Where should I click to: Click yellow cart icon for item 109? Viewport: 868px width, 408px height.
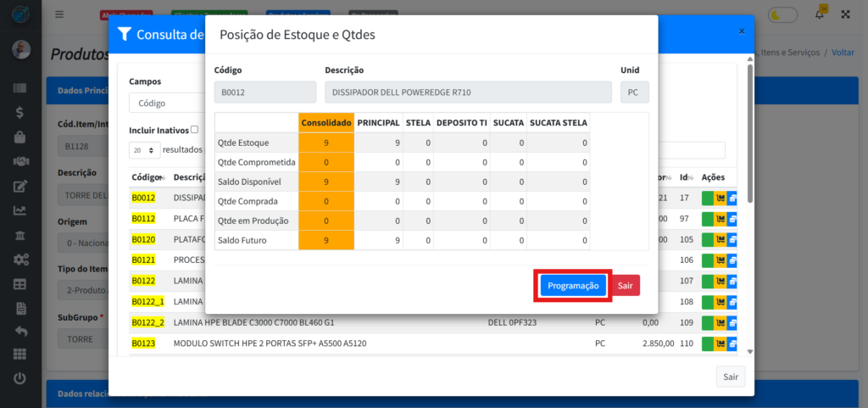[x=721, y=323]
